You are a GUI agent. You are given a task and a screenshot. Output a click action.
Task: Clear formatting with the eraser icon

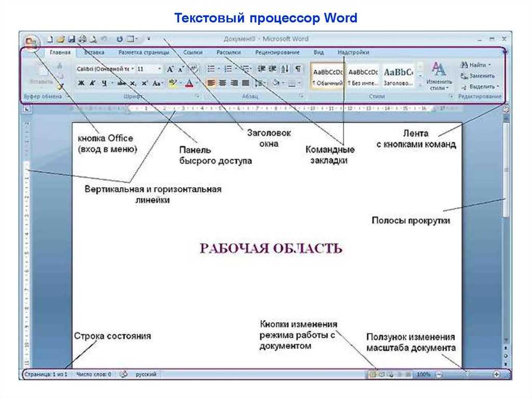pos(193,69)
